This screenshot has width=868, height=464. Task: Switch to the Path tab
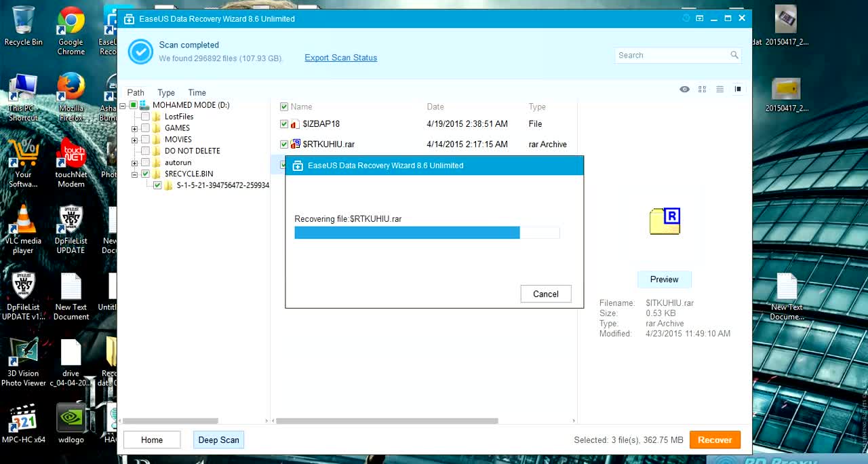click(136, 92)
